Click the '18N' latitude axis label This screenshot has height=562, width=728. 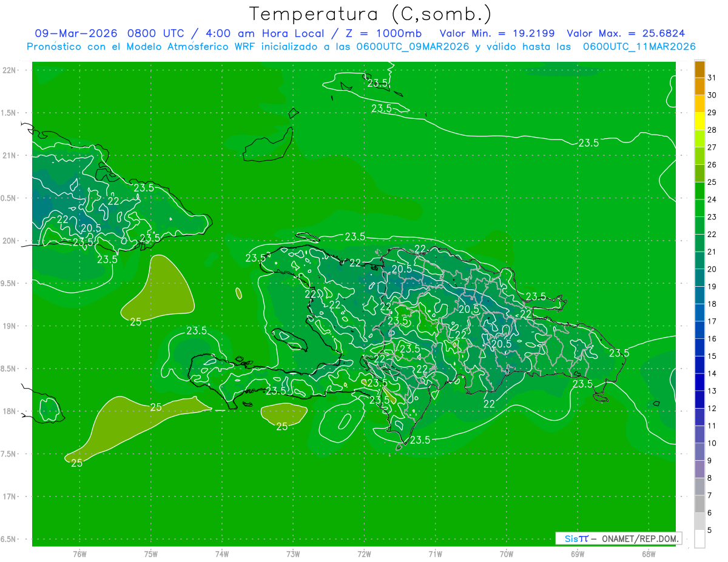[9, 412]
